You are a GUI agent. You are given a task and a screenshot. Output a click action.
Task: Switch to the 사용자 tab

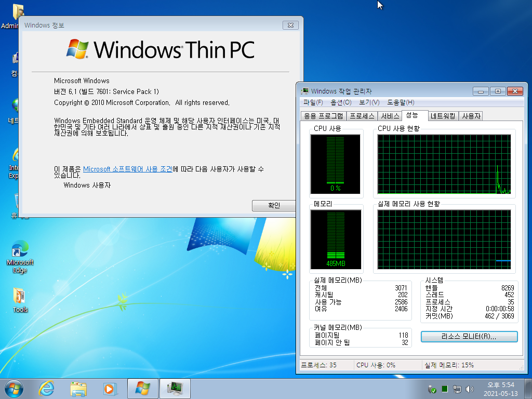coord(471,116)
